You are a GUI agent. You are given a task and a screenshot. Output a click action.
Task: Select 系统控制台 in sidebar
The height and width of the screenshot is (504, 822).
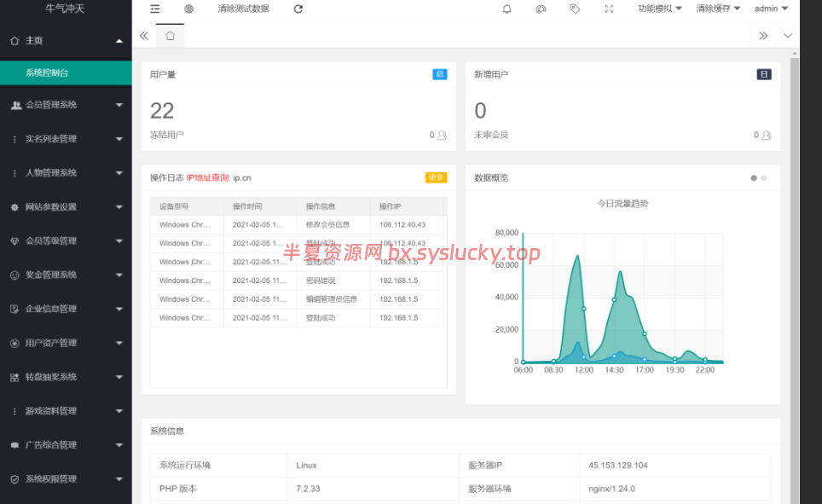point(66,72)
